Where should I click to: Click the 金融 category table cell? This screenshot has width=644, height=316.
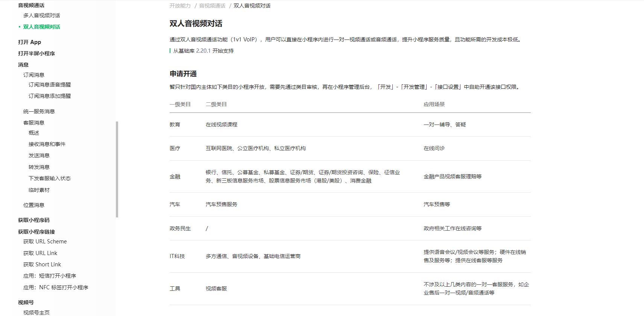pyautogui.click(x=175, y=176)
